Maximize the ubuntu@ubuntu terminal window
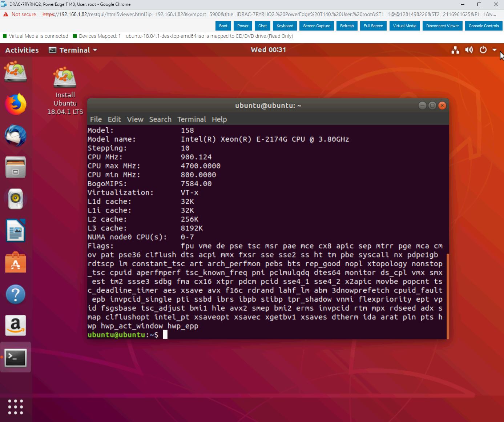This screenshot has width=504, height=422. point(432,105)
